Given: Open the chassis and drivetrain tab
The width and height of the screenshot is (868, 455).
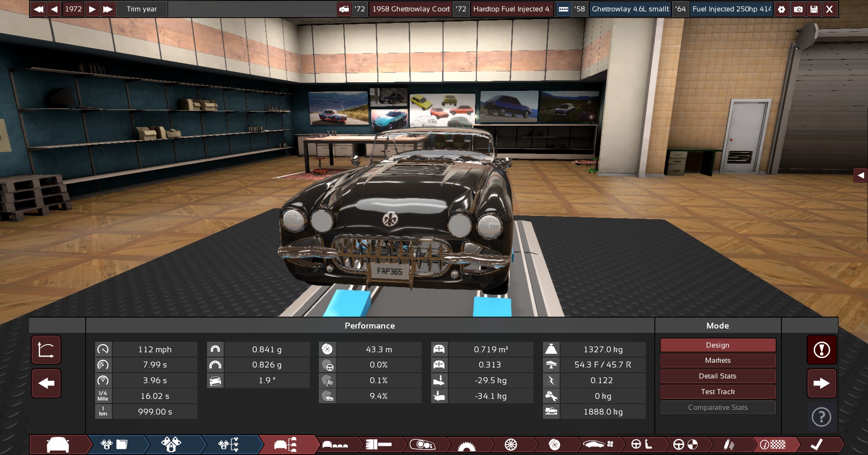Looking at the screenshot, I should [x=379, y=445].
